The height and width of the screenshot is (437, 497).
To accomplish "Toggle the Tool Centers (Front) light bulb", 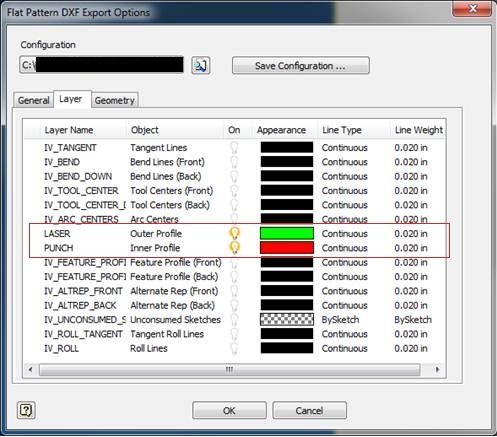I will (x=234, y=190).
